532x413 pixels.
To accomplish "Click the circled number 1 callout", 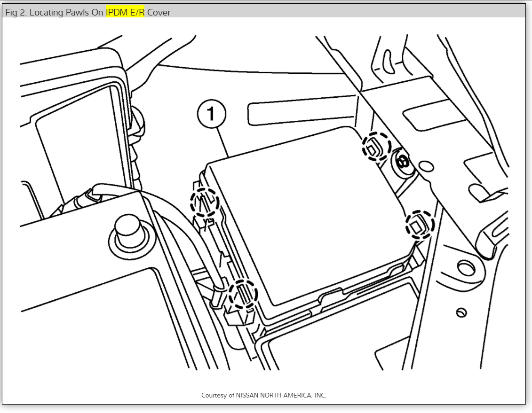I will click(x=212, y=114).
